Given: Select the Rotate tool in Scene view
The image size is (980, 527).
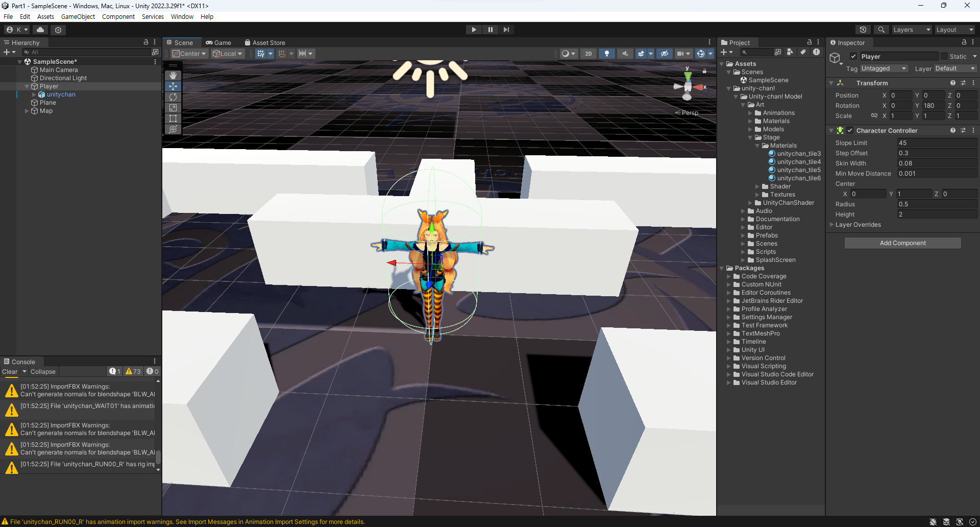Looking at the screenshot, I should coord(173,97).
